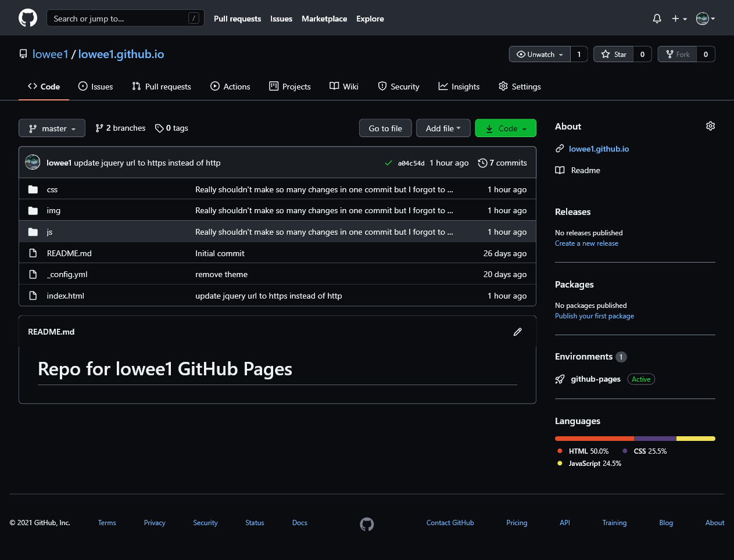This screenshot has width=734, height=560.
Task: Open the css folder
Action: pos(52,189)
